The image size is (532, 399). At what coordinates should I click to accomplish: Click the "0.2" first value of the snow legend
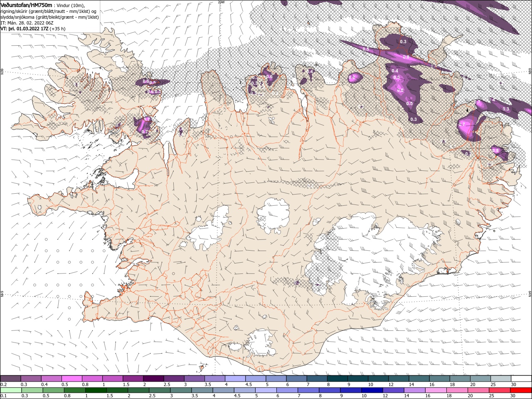(x=4, y=384)
